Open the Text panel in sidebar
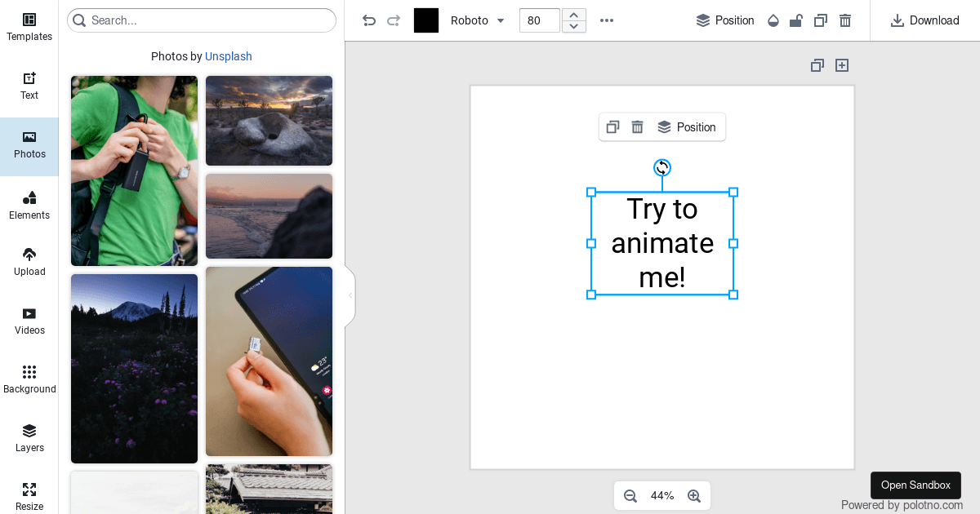The height and width of the screenshot is (514, 980). (x=29, y=85)
